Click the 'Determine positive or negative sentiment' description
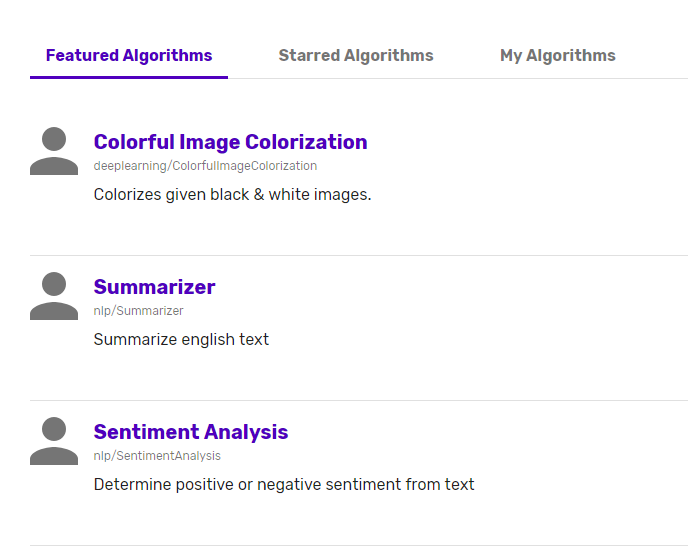This screenshot has width=688, height=548. pos(284,484)
